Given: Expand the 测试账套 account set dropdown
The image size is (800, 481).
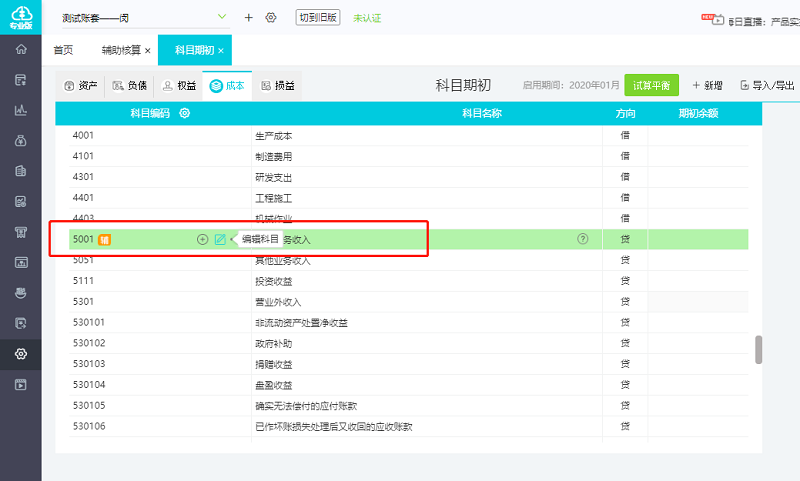Looking at the screenshot, I should click(x=222, y=17).
